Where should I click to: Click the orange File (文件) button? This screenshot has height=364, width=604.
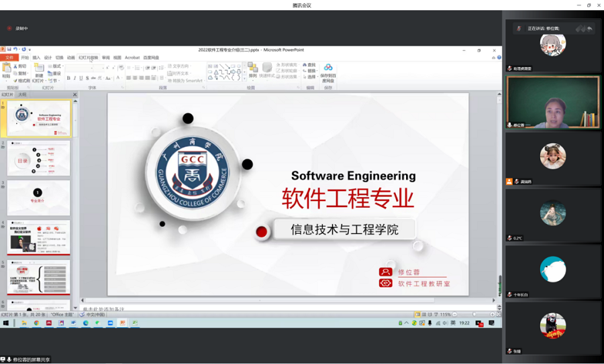tap(9, 58)
